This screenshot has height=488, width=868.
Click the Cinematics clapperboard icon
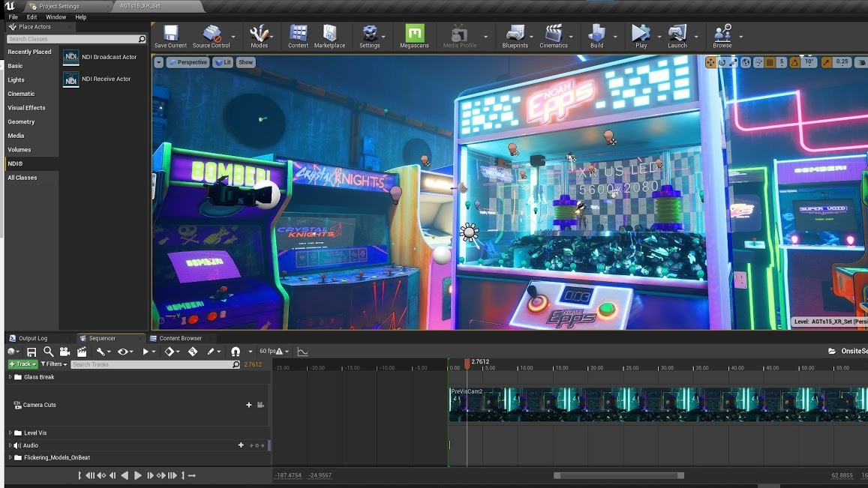coord(554,34)
